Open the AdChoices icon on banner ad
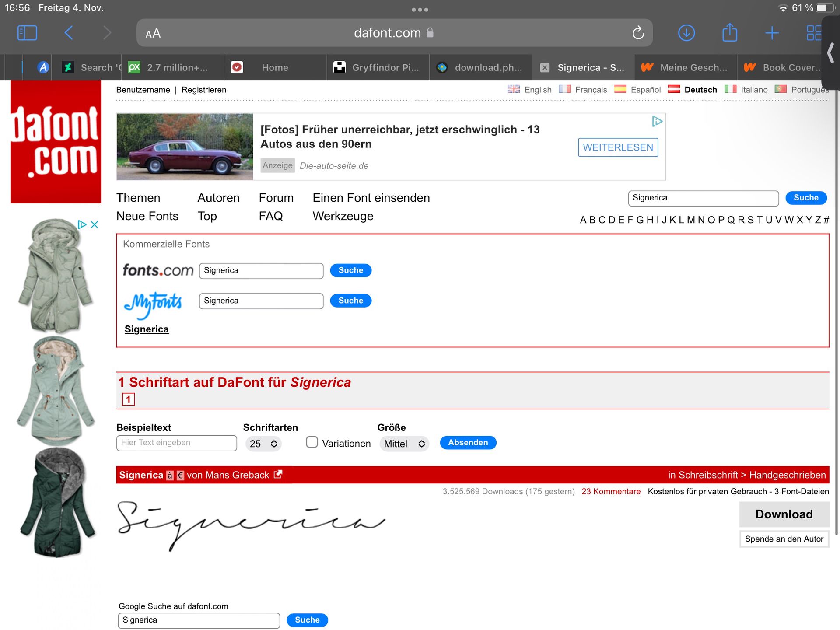 [657, 121]
